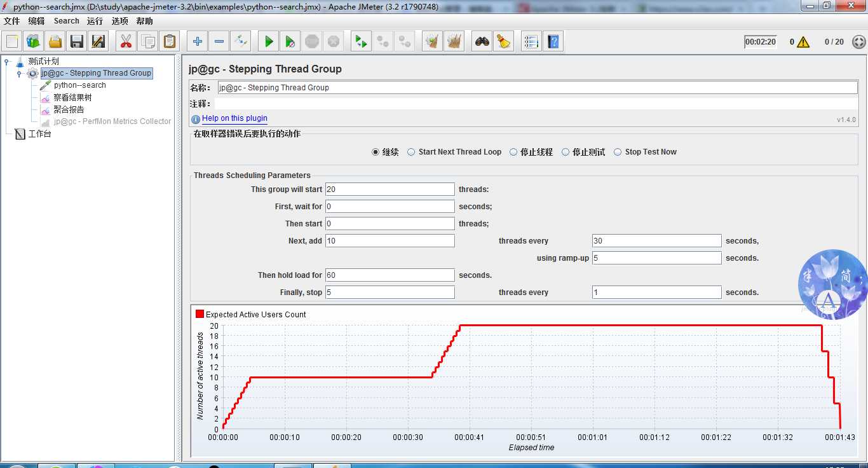
Task: Click the Then hold load for field
Action: [390, 275]
